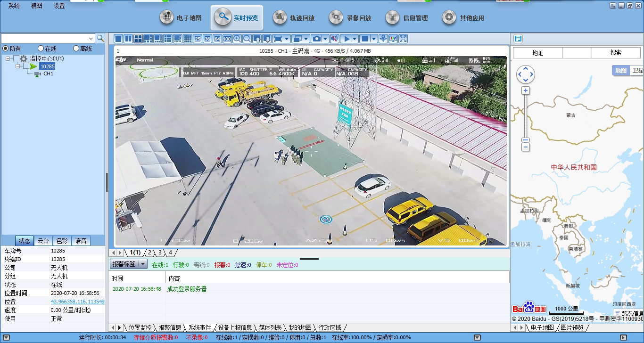Start playback with the play icon
This screenshot has width=644, height=343.
(346, 39)
